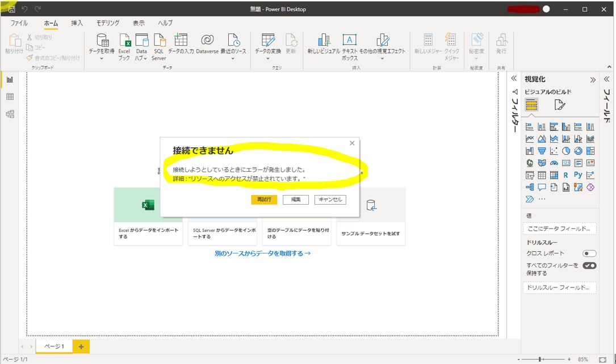The image size is (616, 364).
Task: Open the SQL Server data source icon
Action: pyautogui.click(x=159, y=41)
